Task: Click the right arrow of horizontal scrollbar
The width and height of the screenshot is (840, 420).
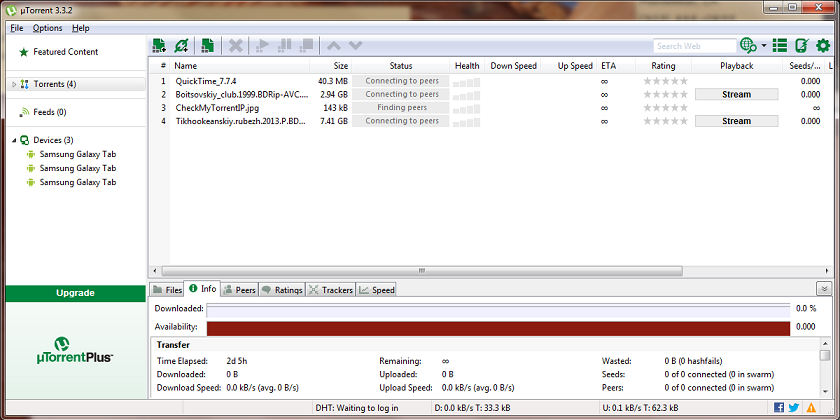Action: (826, 271)
